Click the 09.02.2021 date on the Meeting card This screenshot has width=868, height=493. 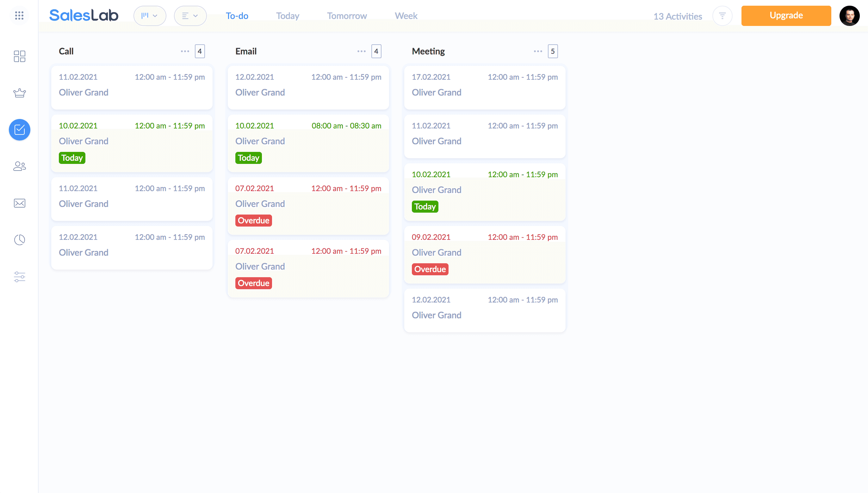pos(431,237)
